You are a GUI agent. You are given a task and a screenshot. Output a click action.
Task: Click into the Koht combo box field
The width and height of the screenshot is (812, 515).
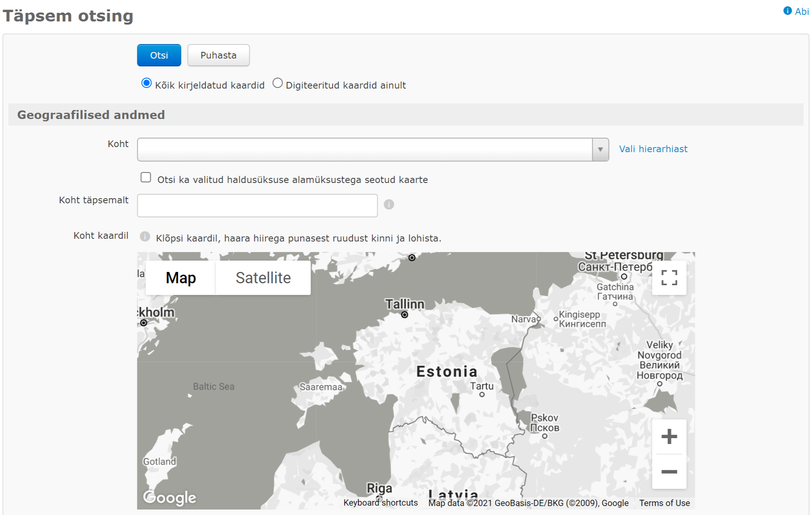click(x=364, y=149)
